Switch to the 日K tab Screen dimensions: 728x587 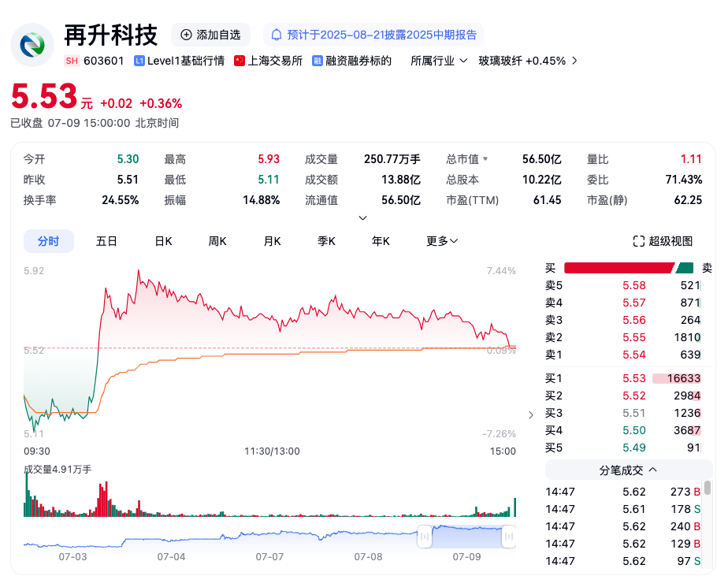[163, 241]
